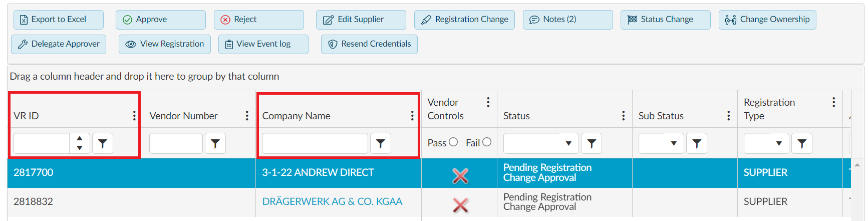Select the Pass vendor controls radio
This screenshot has width=868, height=221.
tap(453, 142)
